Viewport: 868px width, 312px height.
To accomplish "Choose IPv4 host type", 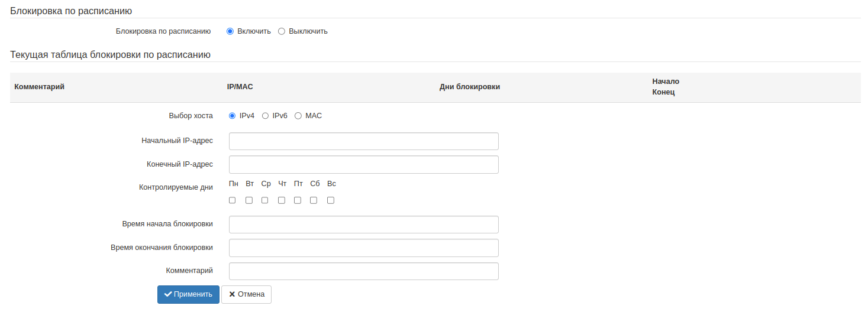I will click(233, 116).
